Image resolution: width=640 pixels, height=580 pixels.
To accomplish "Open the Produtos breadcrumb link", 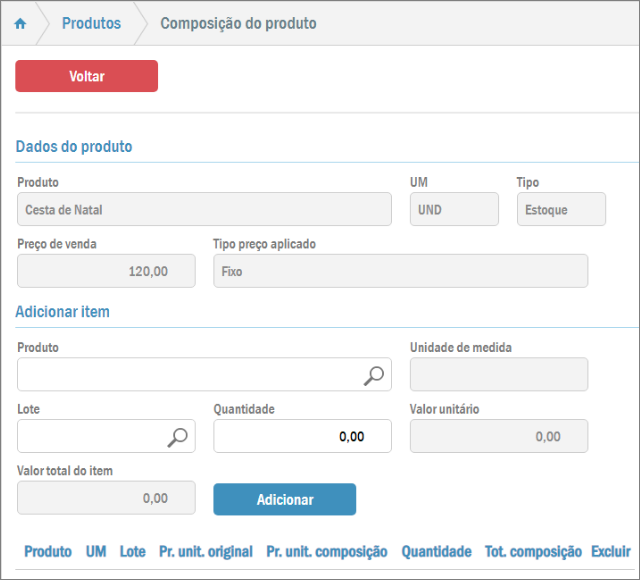I will 91,23.
